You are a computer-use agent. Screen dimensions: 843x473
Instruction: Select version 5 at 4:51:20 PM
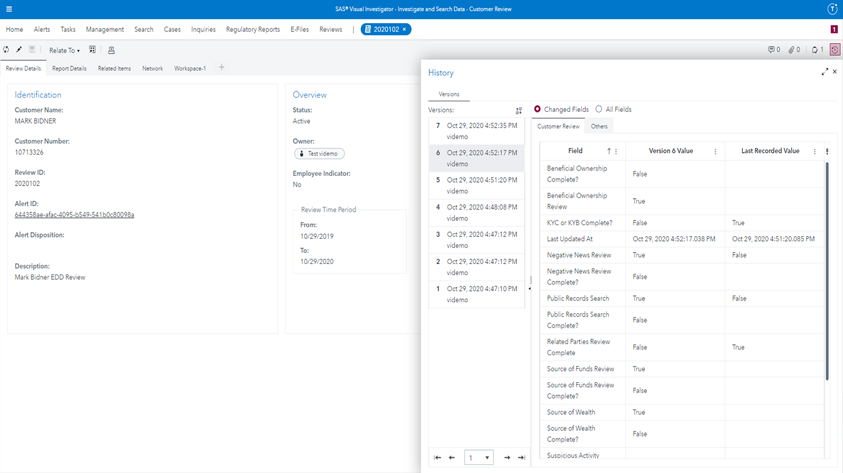476,185
